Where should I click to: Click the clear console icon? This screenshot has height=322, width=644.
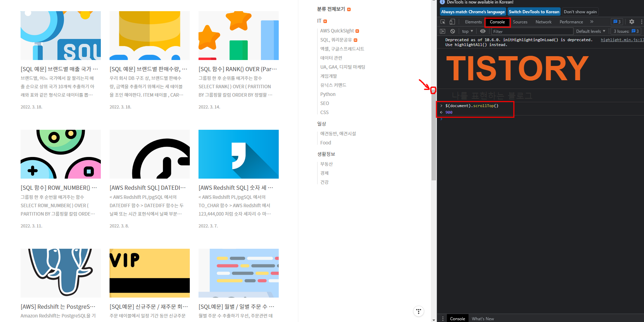(x=452, y=31)
